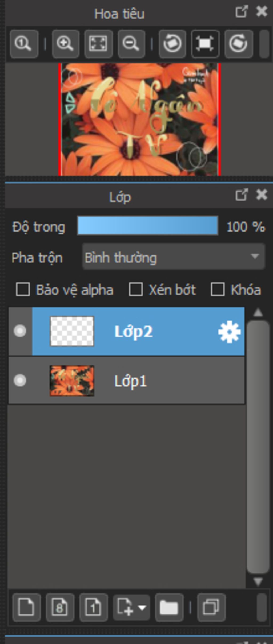Enable Khóa lock checkbox
This screenshot has width=273, height=644.
pyautogui.click(x=218, y=290)
